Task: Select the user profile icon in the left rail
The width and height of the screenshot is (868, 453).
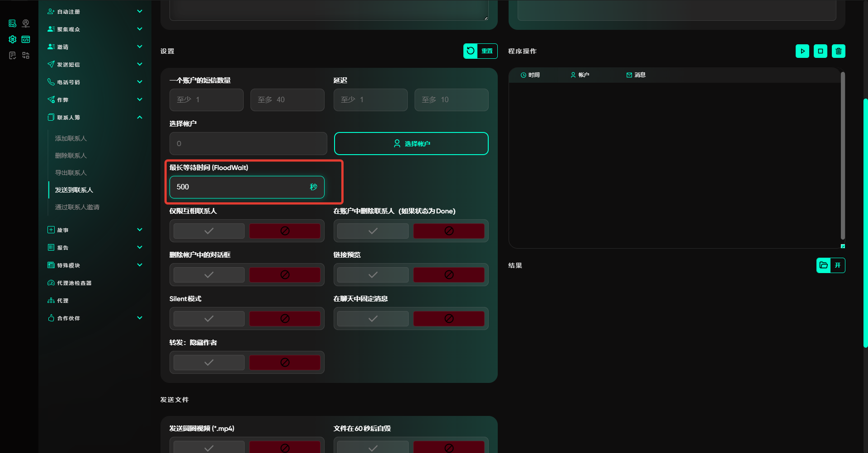Action: [26, 24]
